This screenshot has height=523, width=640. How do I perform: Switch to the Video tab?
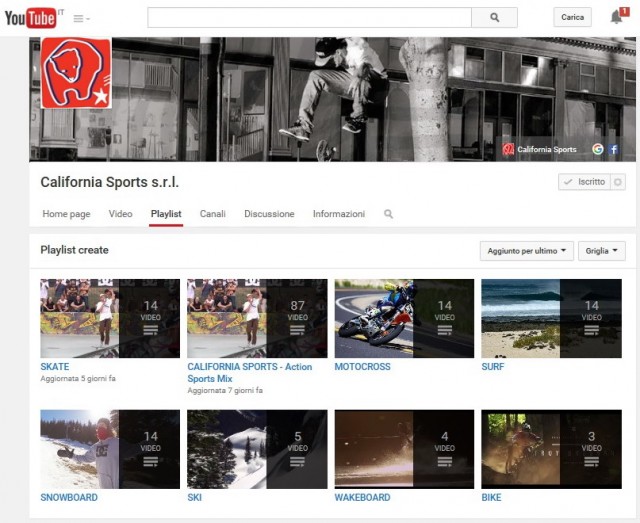120,214
